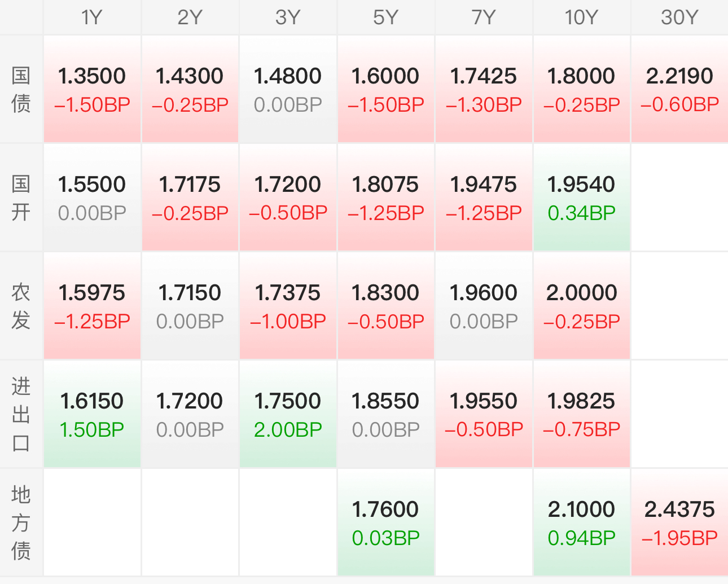
Task: Open 国债 30Y cell showing 2.2190
Action: (x=679, y=89)
